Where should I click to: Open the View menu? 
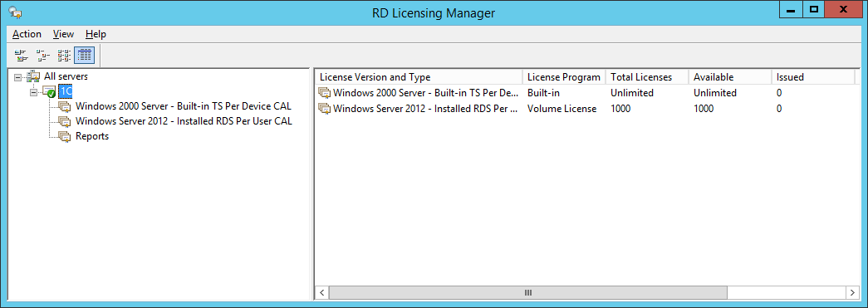pos(63,34)
